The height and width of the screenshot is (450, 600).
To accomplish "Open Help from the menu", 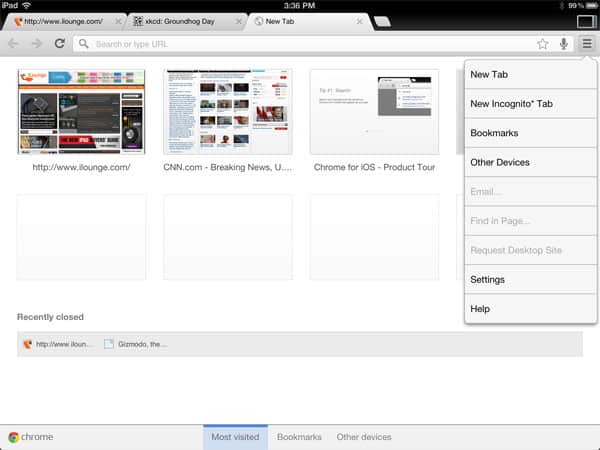I will pos(531,309).
